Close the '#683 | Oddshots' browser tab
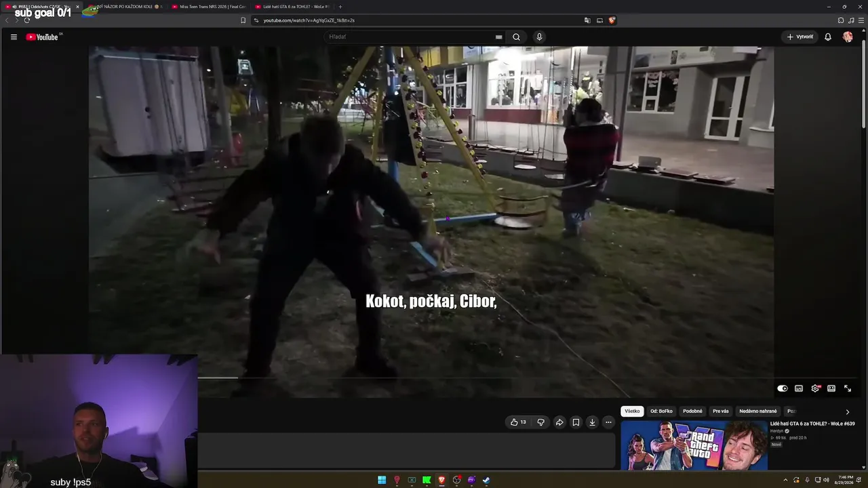Screen dimensions: 868x488 [77, 7]
